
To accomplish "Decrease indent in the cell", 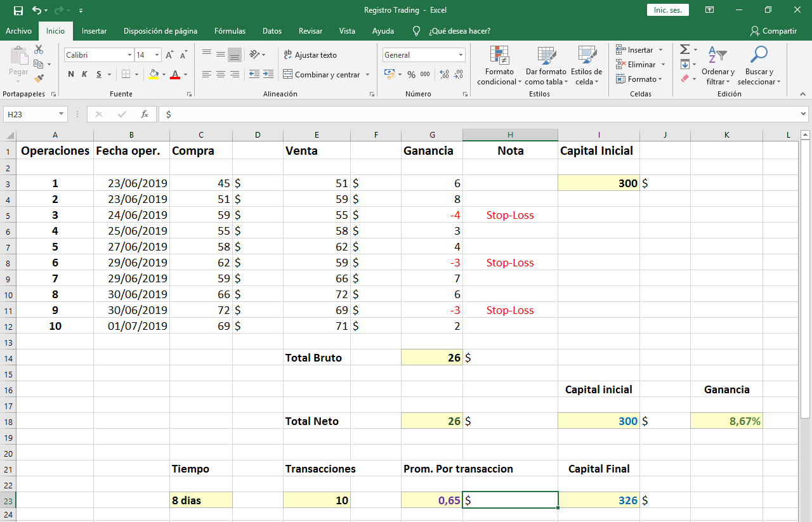I will [x=254, y=74].
